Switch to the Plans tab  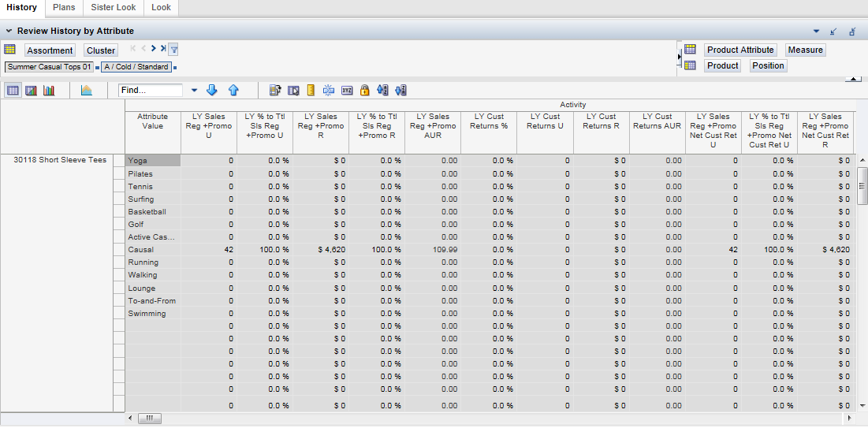64,7
